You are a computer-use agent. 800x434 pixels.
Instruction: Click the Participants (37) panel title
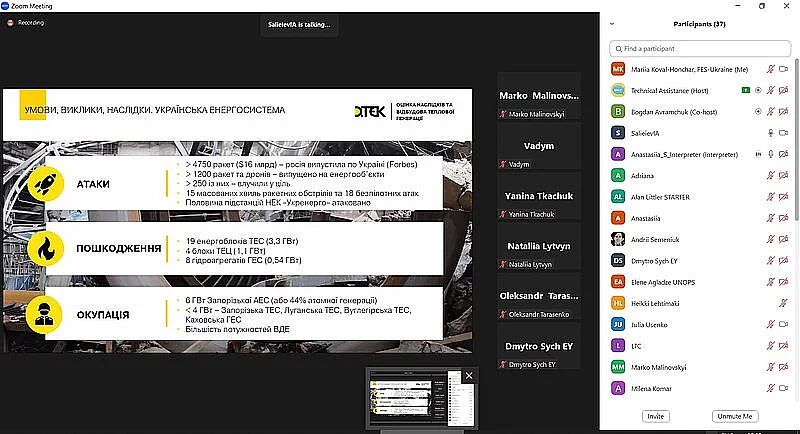click(x=699, y=24)
